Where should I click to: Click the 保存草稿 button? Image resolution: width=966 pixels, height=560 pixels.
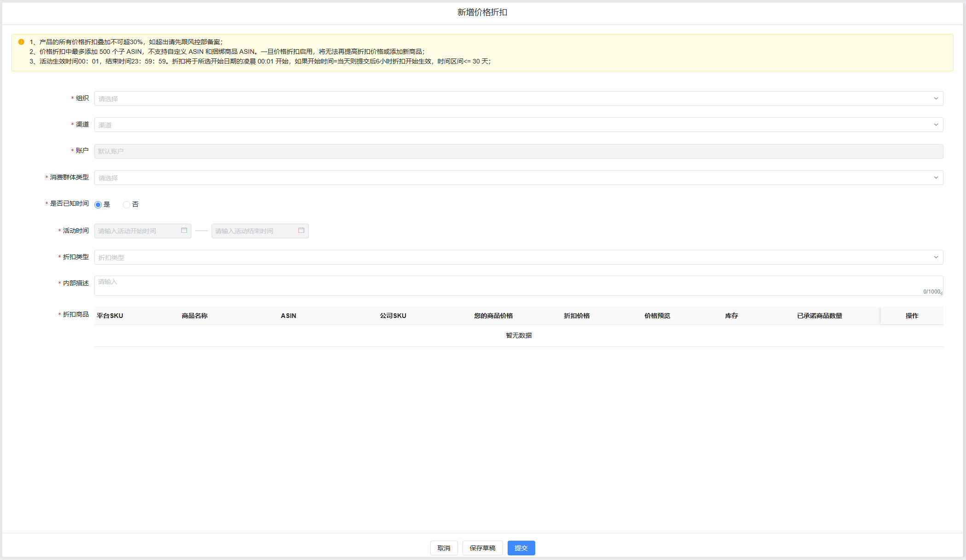tap(482, 548)
